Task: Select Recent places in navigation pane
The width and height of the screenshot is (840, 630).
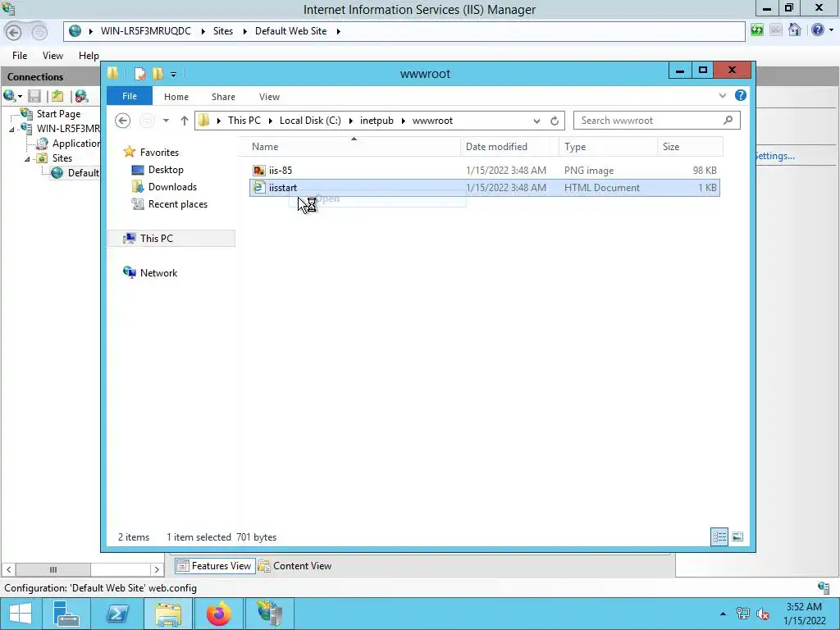Action: tap(177, 204)
